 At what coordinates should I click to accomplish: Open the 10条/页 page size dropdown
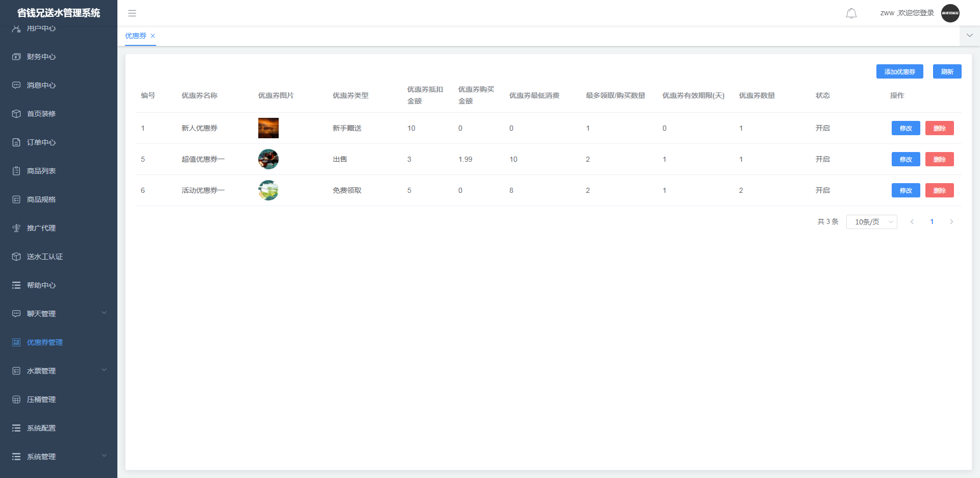point(871,222)
